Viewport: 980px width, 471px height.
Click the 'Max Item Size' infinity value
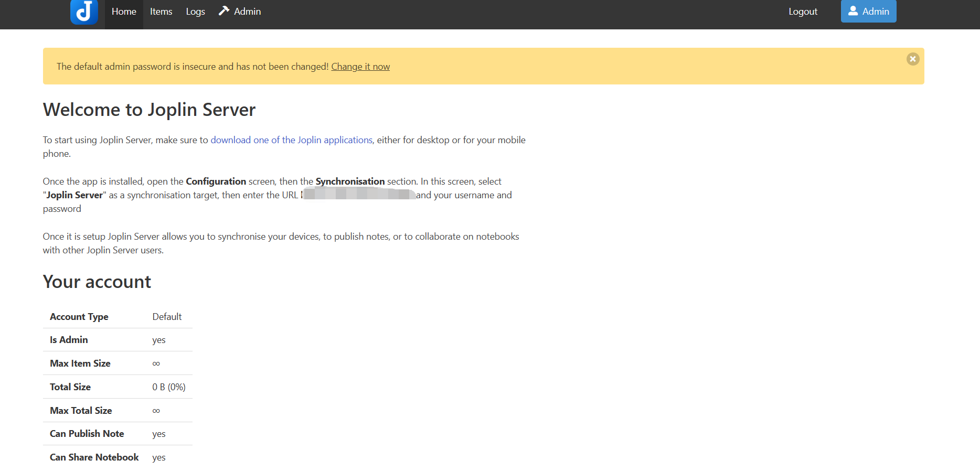(156, 363)
